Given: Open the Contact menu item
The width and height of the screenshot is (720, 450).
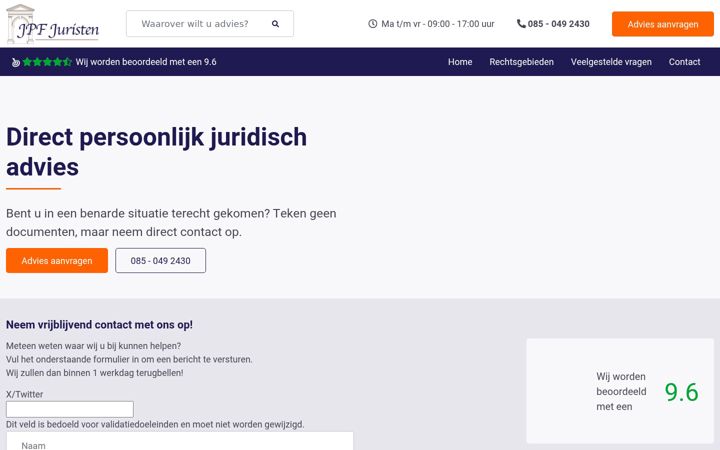Looking at the screenshot, I should click(684, 62).
